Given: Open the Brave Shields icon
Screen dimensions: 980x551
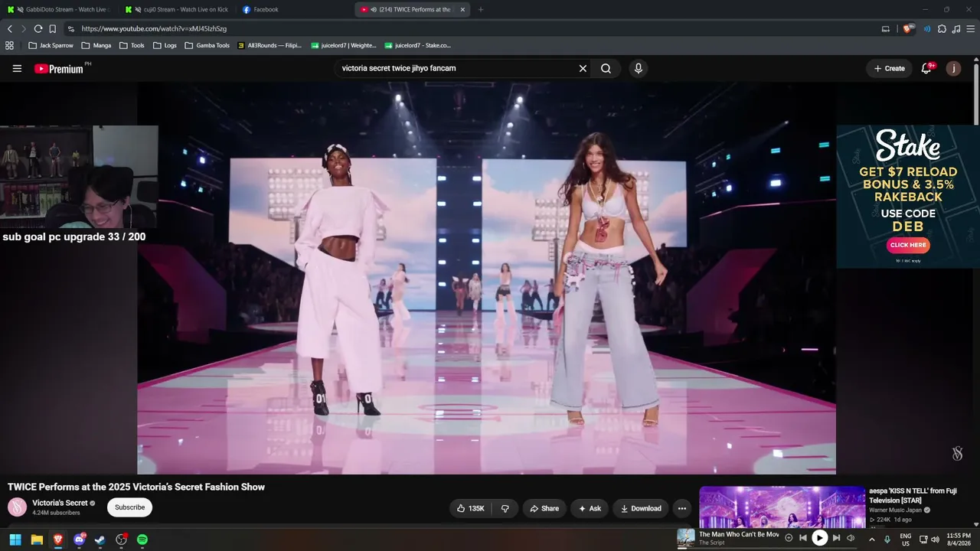Looking at the screenshot, I should tap(908, 29).
